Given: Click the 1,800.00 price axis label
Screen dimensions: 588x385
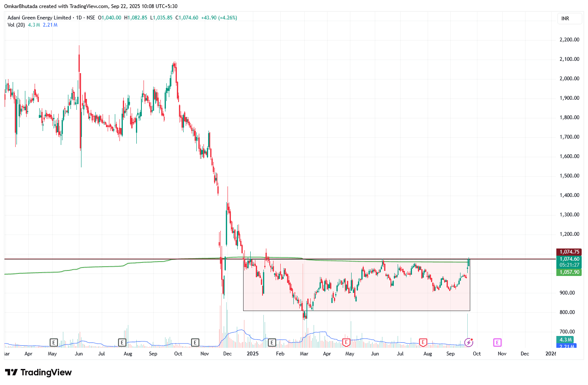Looking at the screenshot, I should pyautogui.click(x=569, y=117).
